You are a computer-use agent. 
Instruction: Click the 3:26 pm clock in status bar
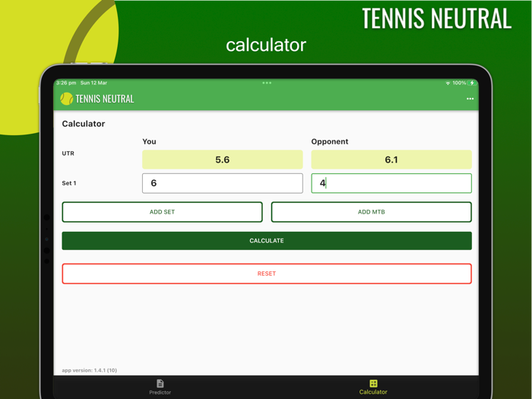click(x=66, y=83)
